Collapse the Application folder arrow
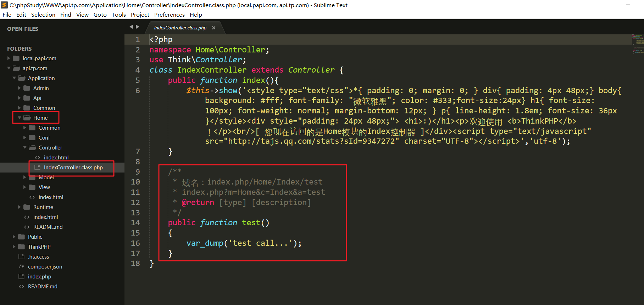 tap(14, 78)
